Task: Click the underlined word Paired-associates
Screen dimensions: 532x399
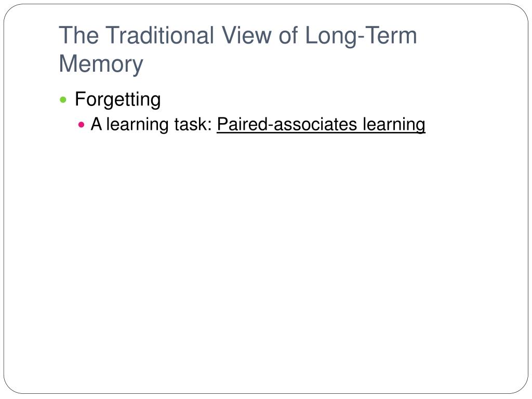Action: [287, 124]
